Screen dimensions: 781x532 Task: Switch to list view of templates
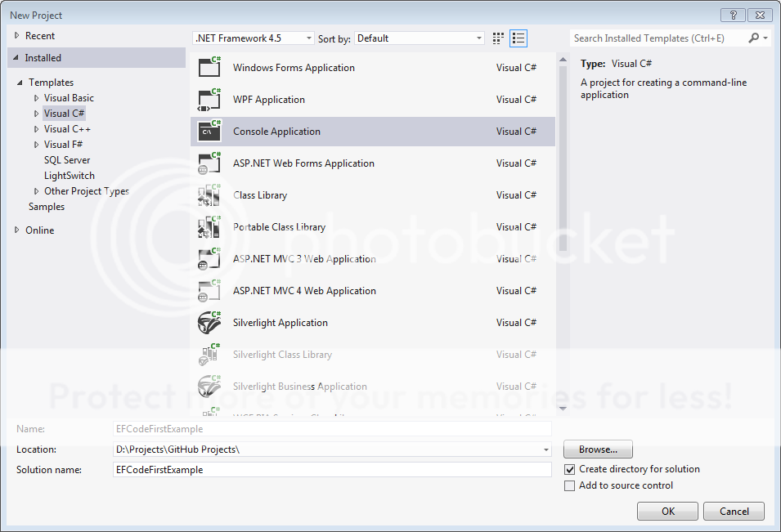click(518, 38)
